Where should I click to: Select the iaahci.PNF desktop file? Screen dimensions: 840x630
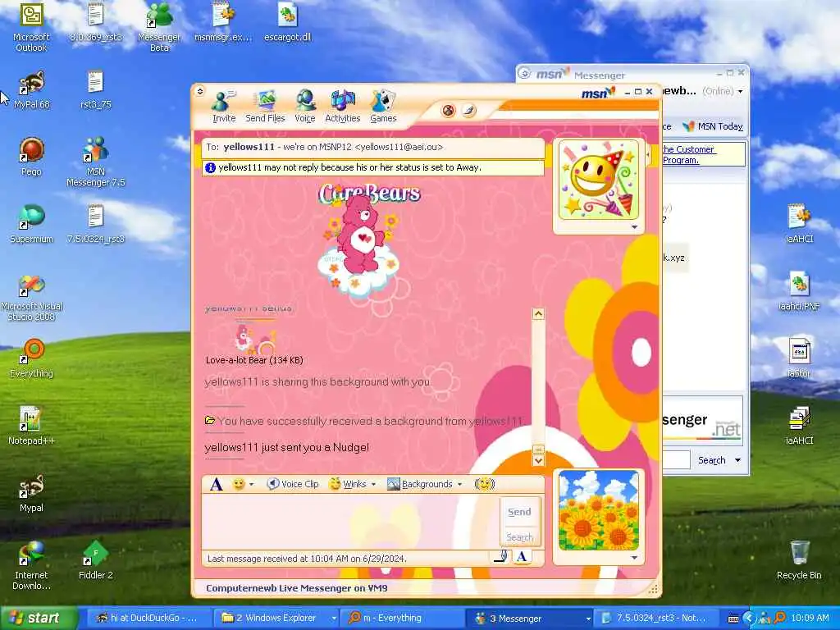[x=799, y=292]
